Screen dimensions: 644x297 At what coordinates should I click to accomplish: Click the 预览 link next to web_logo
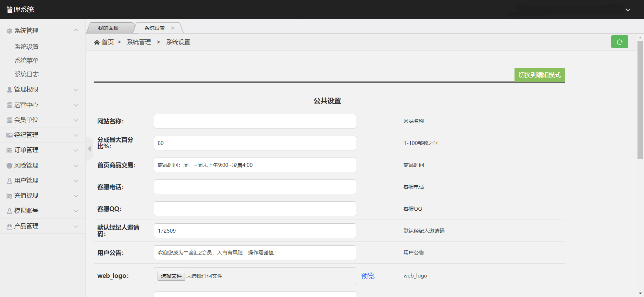point(368,276)
